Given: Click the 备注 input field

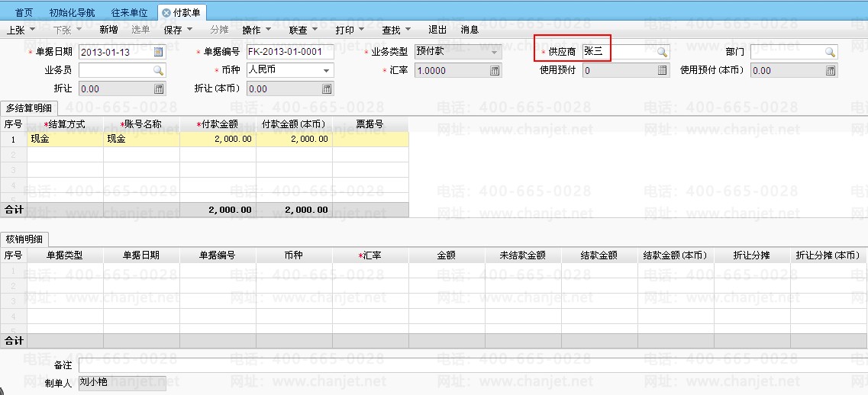Looking at the screenshot, I should click(473, 365).
